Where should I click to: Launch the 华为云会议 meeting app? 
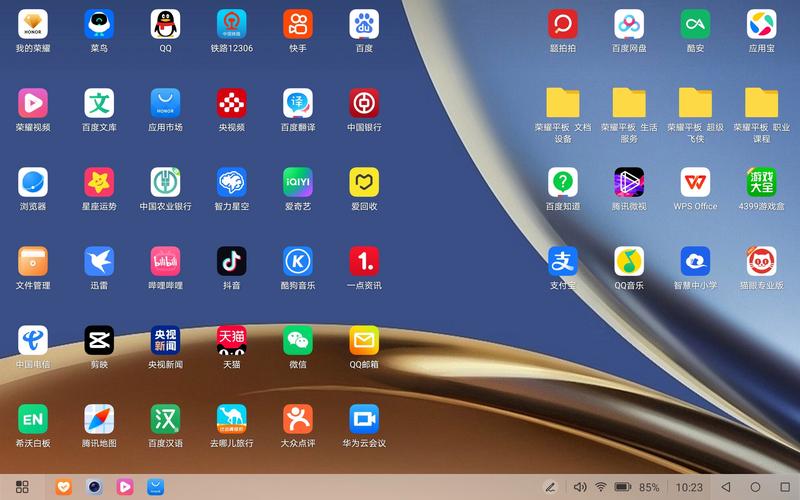pos(364,419)
